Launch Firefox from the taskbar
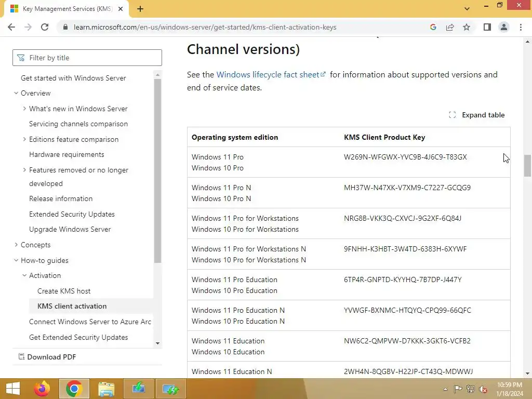Screen dimensions: 532x399 (x=42, y=389)
